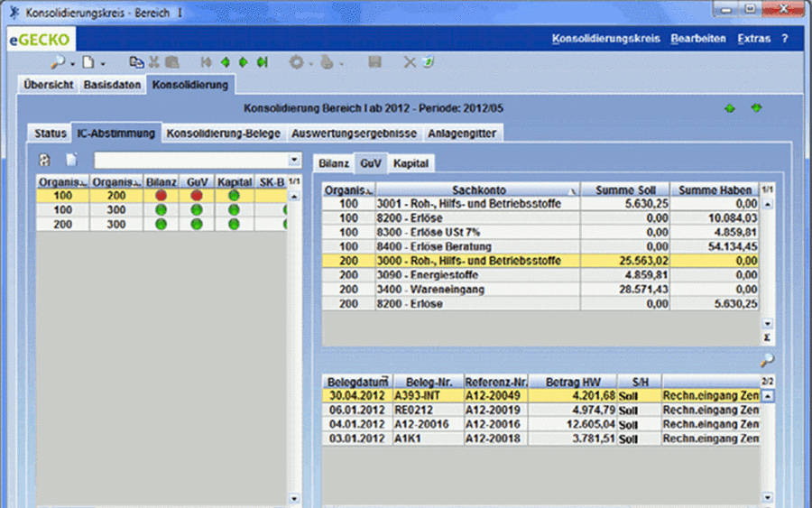Viewport: 812px width, 508px height.
Task: Open the Auswertungsergebnisse tab
Action: [355, 133]
